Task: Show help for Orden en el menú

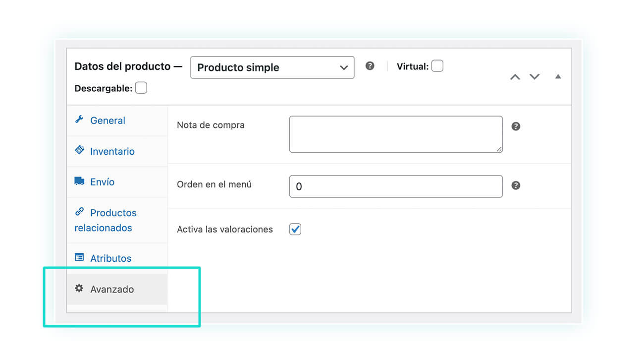Action: point(516,185)
